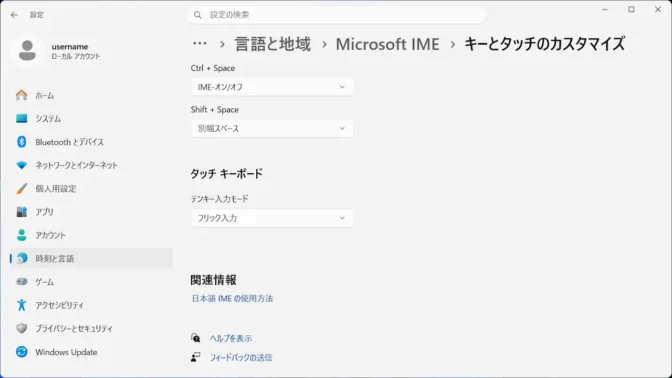
Task: Maximize the Settings window
Action: point(631,9)
